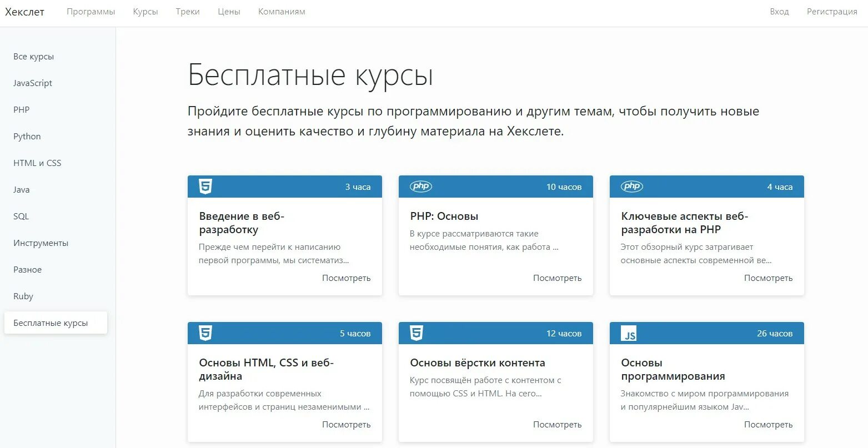Screen dimensions: 868x448
Task: Click Посмотреть on Основы вёрстки контента card
Action: (558, 425)
